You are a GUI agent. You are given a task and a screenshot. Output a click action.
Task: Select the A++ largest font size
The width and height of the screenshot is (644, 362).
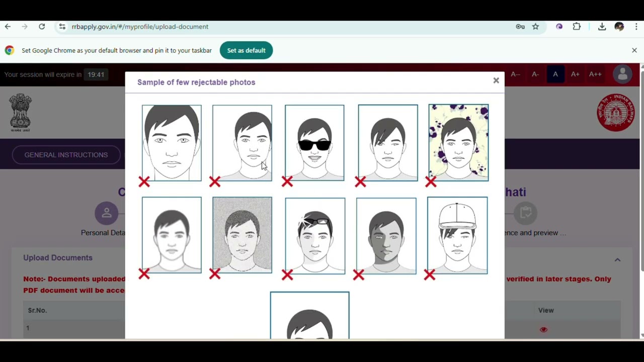coord(595,74)
